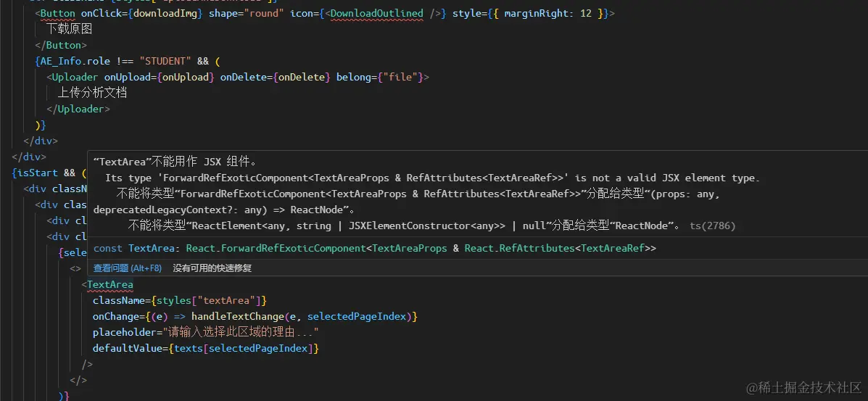The height and width of the screenshot is (401, 868).
Task: Click the deprecatedLegacyContext?: any) => ReactNode line
Action: click(224, 210)
